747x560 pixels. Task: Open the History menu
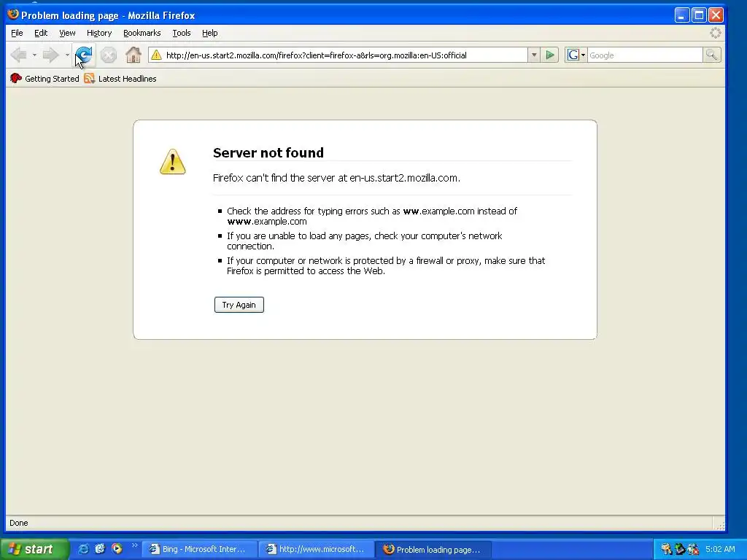pyautogui.click(x=99, y=33)
